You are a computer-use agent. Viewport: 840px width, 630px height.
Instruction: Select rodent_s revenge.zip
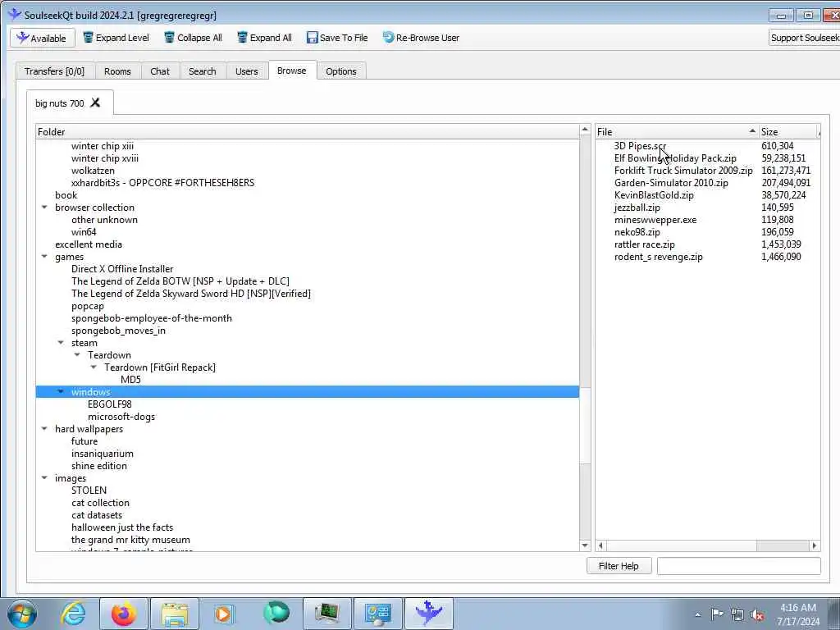coord(659,257)
